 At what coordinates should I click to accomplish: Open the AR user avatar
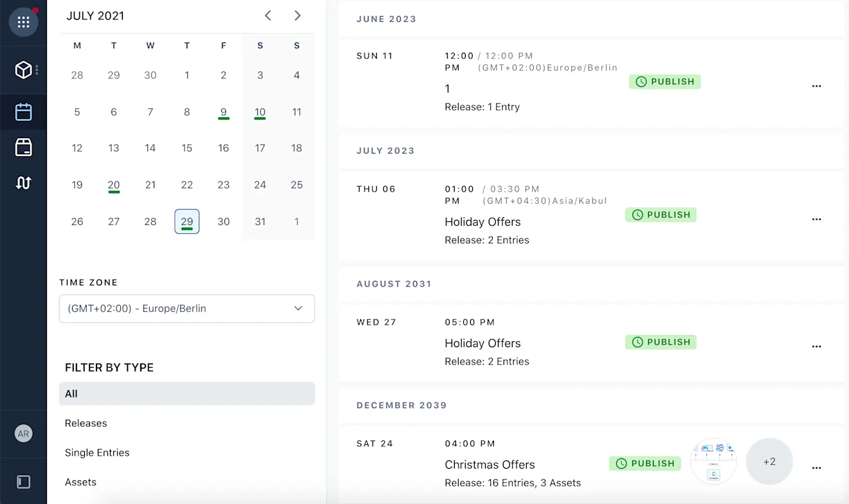coord(24,434)
